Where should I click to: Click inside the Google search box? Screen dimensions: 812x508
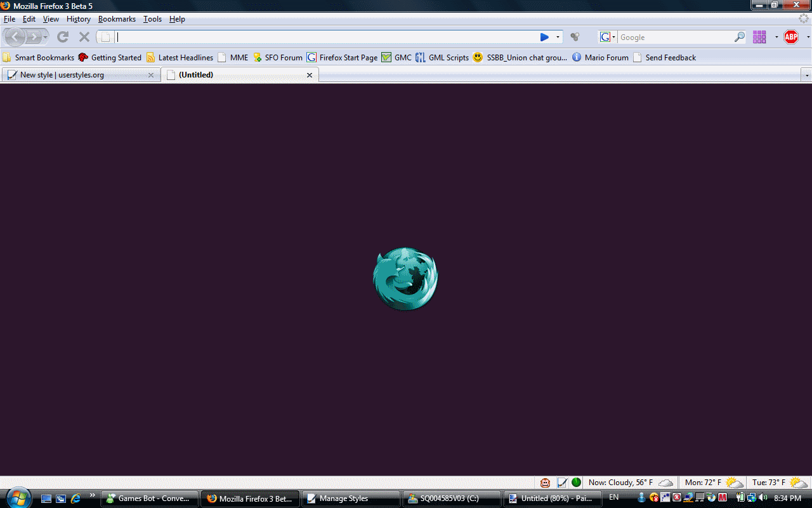click(676, 37)
